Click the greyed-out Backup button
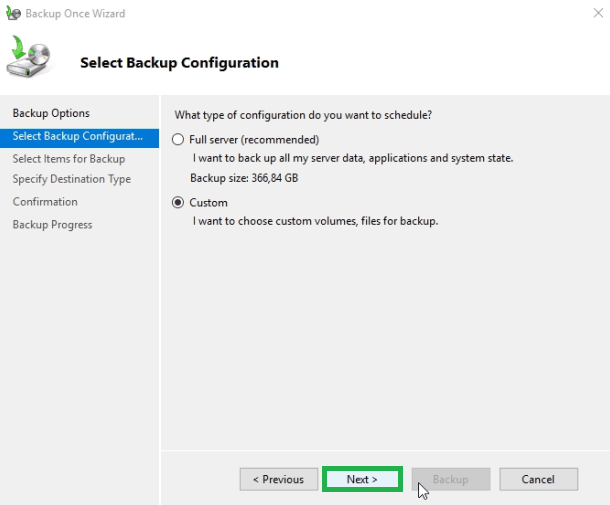This screenshot has height=505, width=610. coord(450,479)
